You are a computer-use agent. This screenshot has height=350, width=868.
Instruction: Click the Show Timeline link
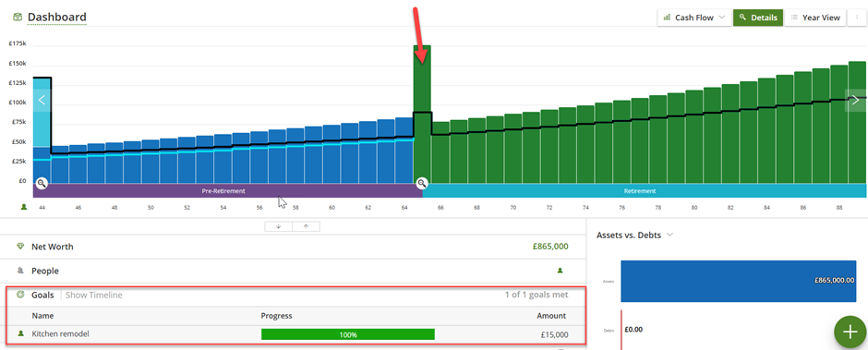click(x=94, y=295)
